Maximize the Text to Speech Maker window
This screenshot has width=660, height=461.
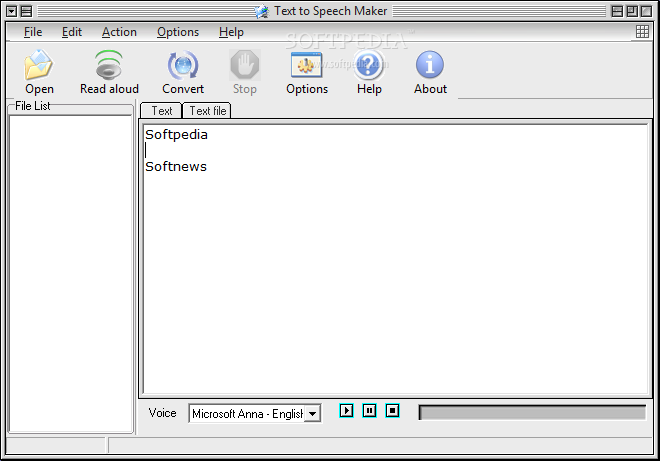(x=632, y=11)
